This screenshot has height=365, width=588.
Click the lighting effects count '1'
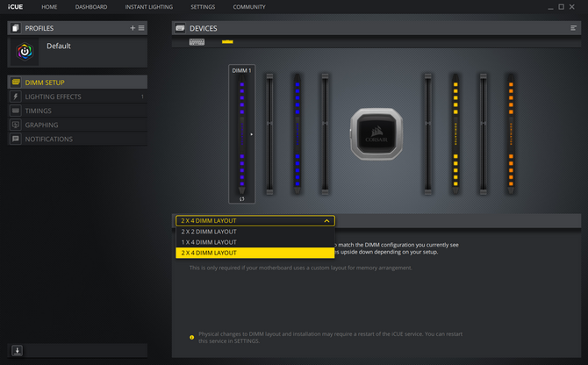pos(142,97)
